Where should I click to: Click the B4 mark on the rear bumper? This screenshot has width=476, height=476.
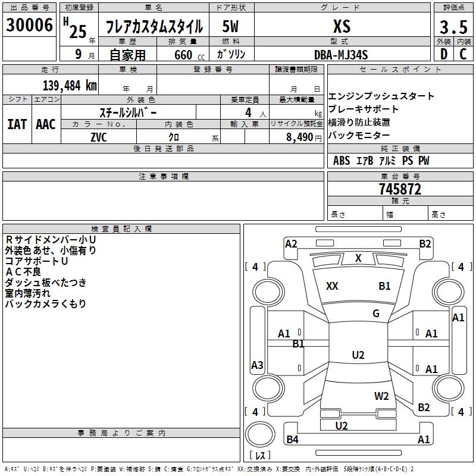pos(292,439)
